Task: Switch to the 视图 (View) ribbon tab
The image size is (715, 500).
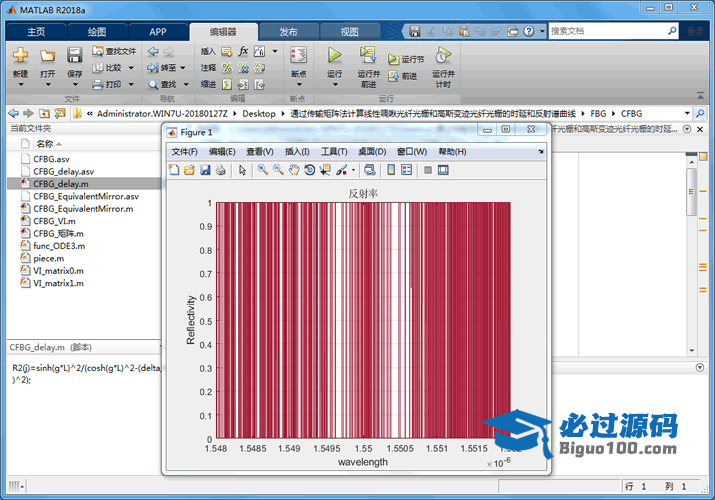Action: point(350,32)
